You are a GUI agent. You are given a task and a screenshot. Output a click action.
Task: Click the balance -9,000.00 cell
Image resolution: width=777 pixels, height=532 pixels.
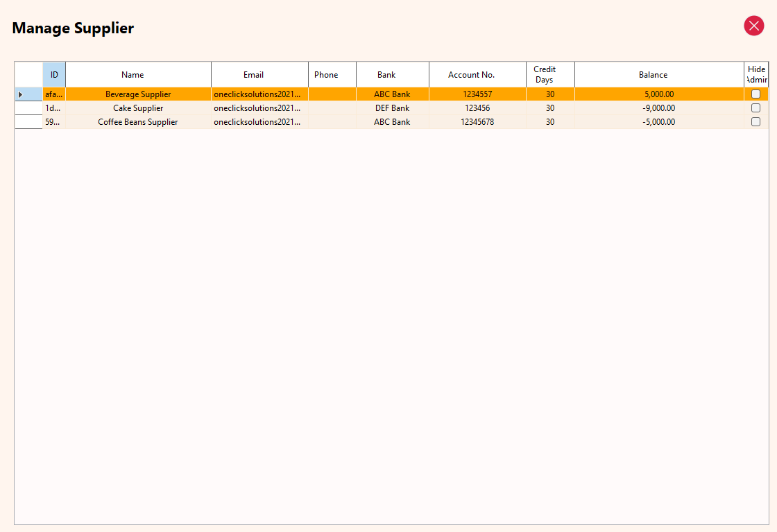point(660,108)
